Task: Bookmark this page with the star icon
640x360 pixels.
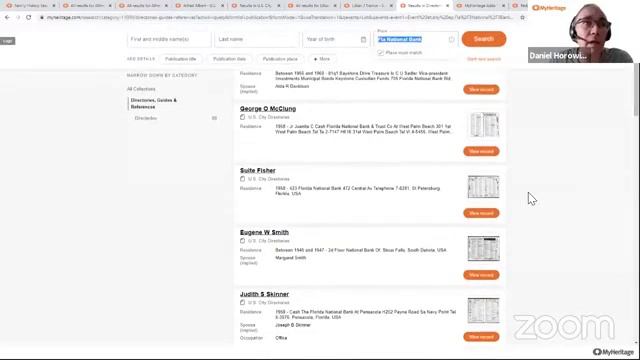Action: coord(522,18)
